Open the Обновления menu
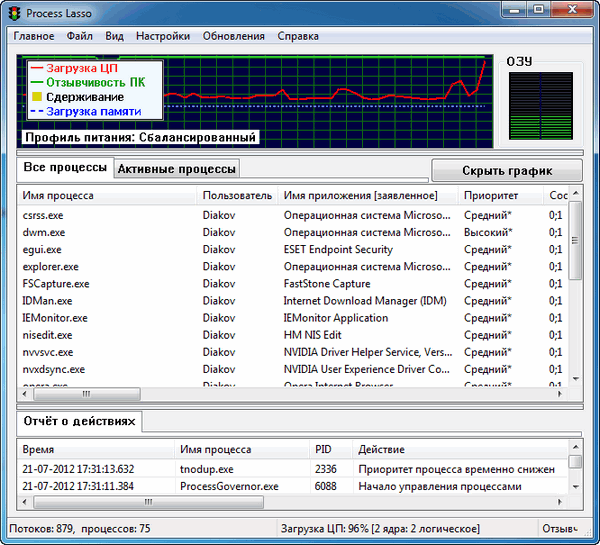This screenshot has width=600, height=545. (x=234, y=36)
